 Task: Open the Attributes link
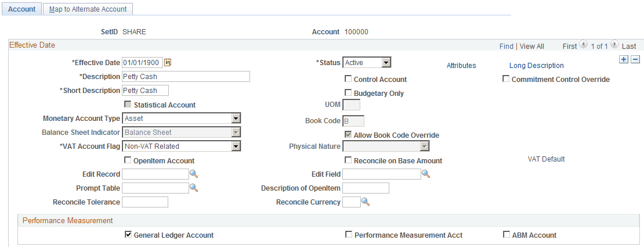[x=461, y=66]
